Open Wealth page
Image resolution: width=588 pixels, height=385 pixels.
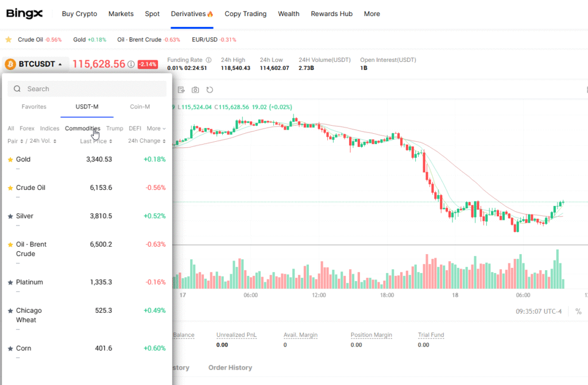[x=289, y=14]
